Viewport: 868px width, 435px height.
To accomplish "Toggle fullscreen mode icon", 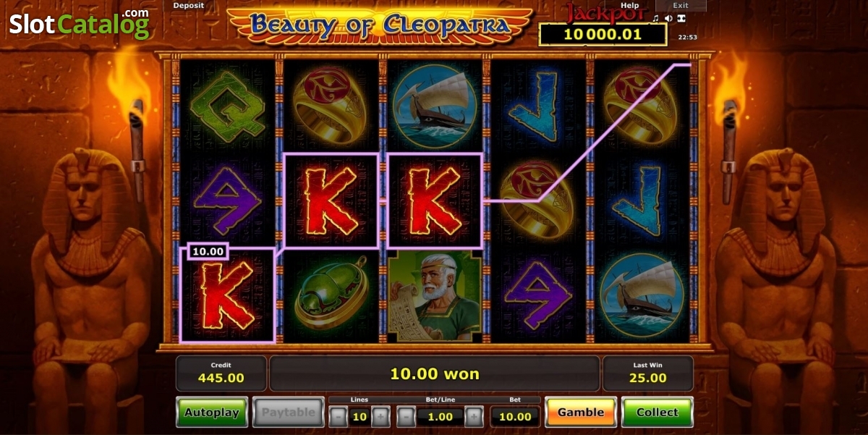I will (681, 18).
